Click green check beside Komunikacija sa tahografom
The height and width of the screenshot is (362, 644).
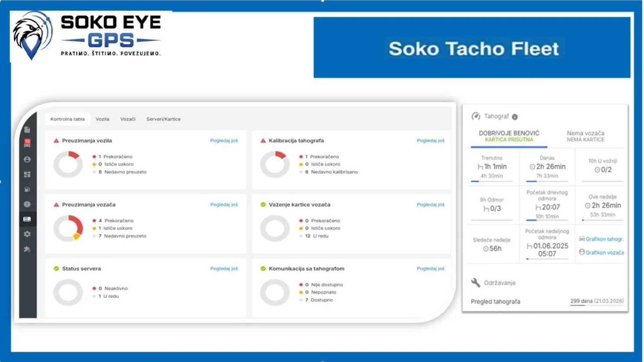coord(263,269)
